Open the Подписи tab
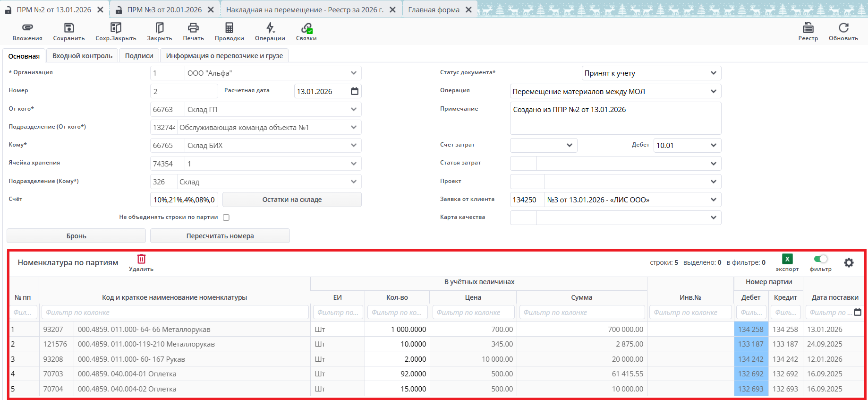Viewport: 868px width, 400px height. point(139,56)
